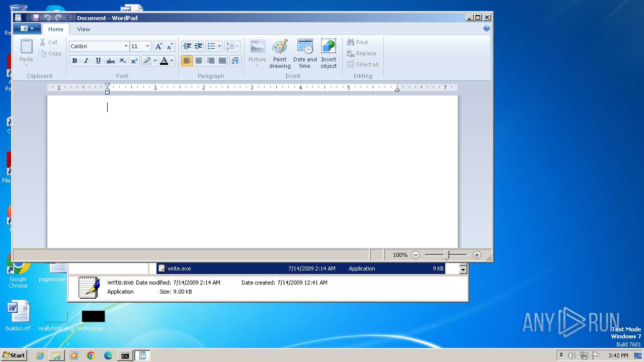Click the Shrink font icon

point(170,46)
